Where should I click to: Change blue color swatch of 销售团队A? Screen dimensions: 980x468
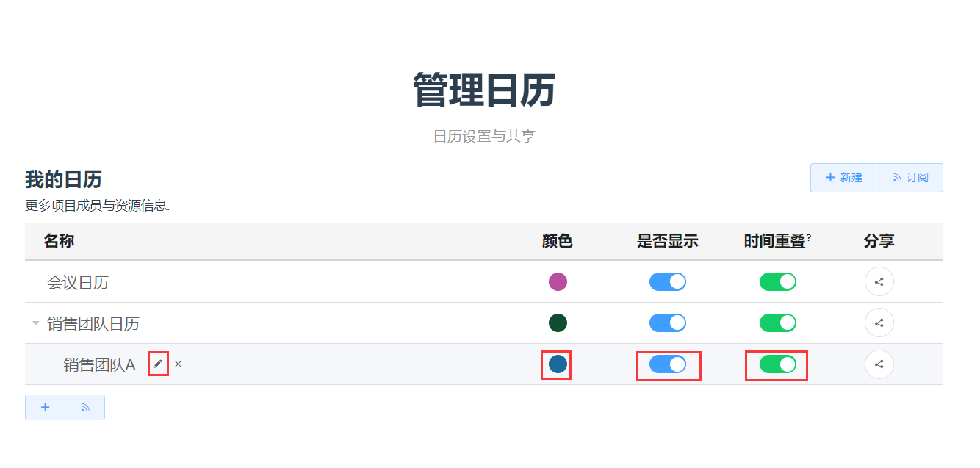click(x=558, y=364)
